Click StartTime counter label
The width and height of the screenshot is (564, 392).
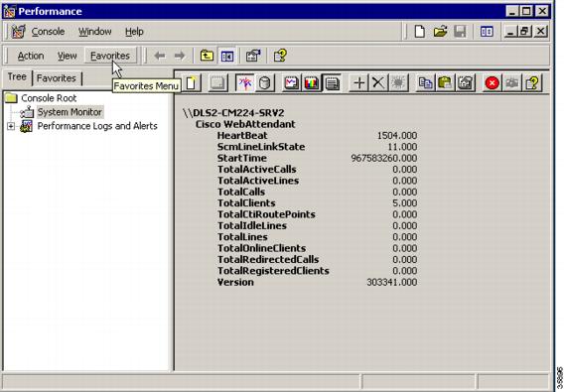241,158
